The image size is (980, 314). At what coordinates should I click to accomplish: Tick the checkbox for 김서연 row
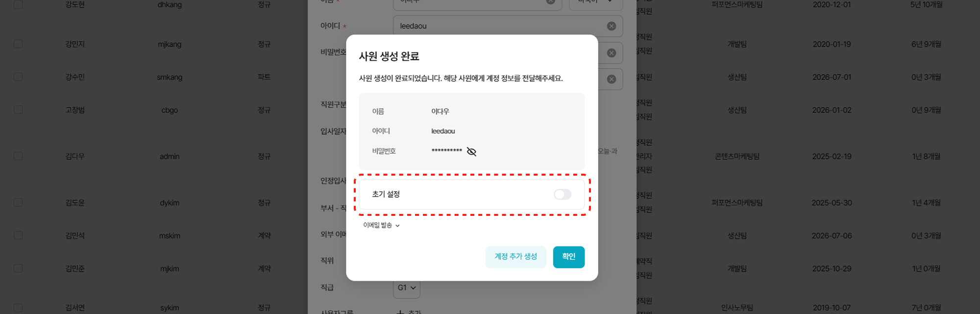[18, 308]
